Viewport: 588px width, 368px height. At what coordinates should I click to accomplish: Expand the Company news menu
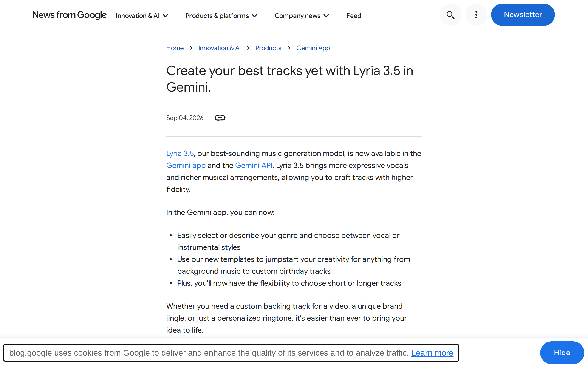coord(302,16)
